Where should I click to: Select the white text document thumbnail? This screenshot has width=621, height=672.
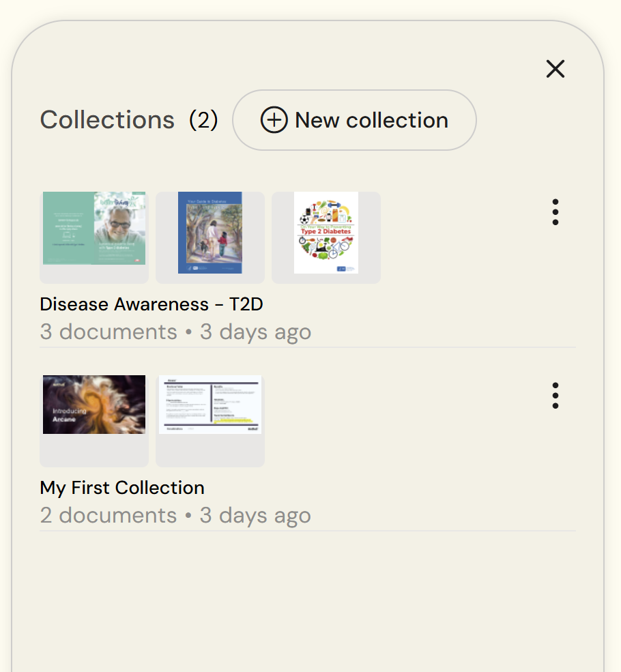click(x=210, y=405)
